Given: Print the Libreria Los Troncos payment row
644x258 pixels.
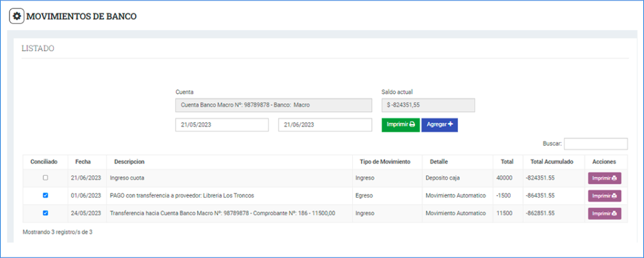Looking at the screenshot, I should tap(604, 196).
